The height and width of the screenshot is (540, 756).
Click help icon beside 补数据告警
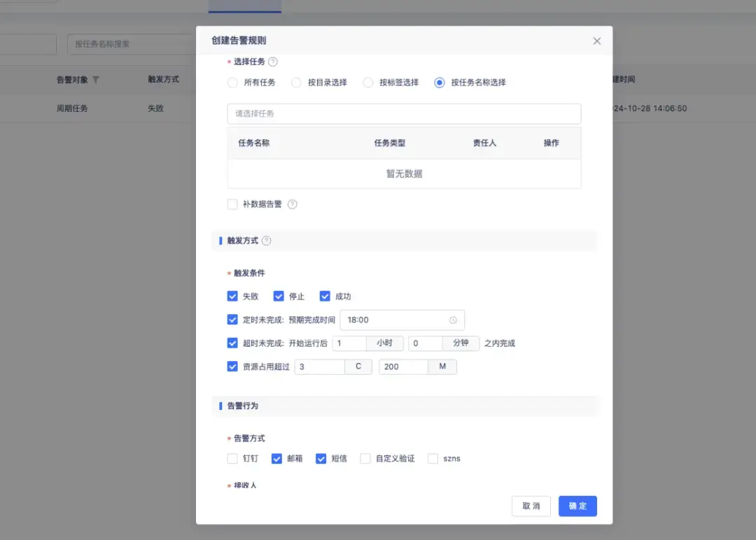click(x=292, y=204)
